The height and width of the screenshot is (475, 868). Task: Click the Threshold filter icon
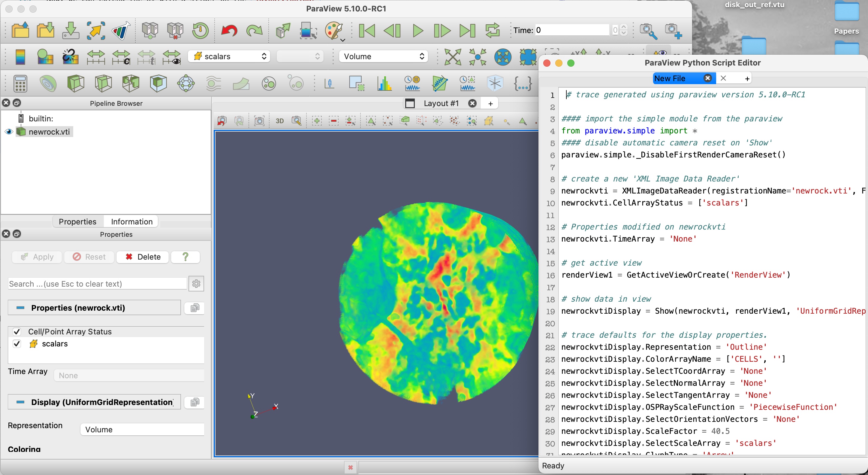tap(131, 83)
